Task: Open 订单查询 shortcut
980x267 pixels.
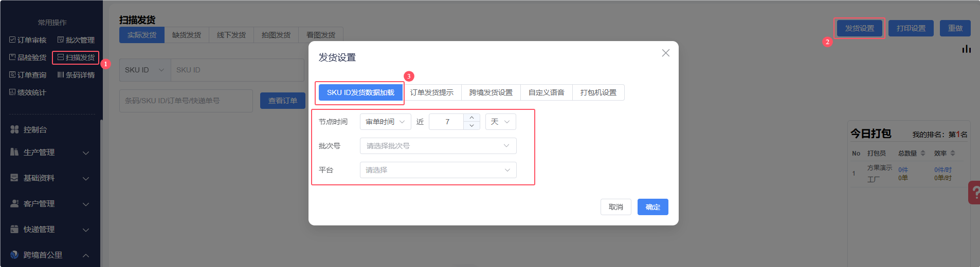Action: coord(28,75)
